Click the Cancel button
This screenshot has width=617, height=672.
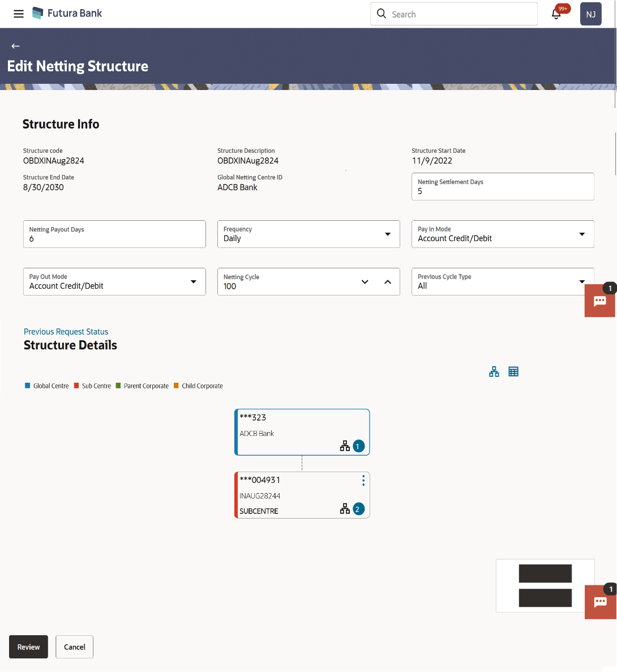[x=75, y=647]
